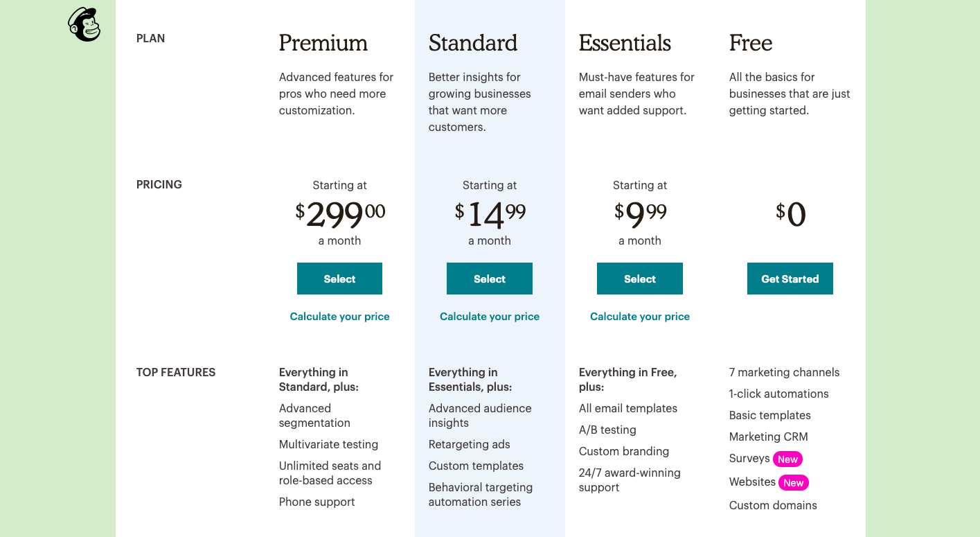Select the Standard plan
980x537 pixels.
(x=490, y=279)
